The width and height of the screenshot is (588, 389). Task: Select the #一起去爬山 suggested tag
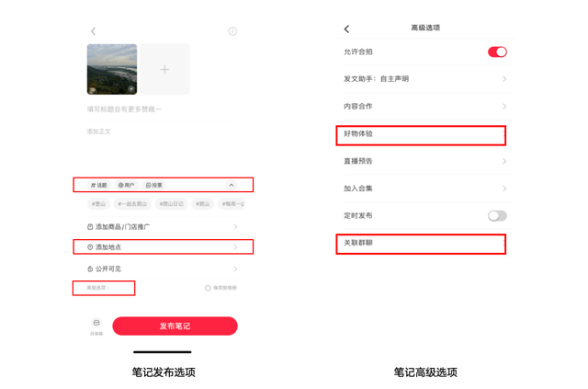click(132, 204)
